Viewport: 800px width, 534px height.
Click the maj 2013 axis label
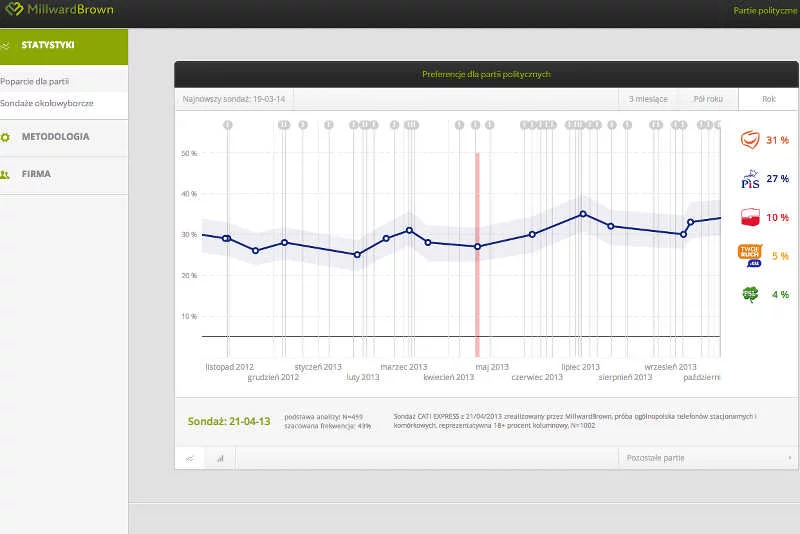(x=492, y=367)
